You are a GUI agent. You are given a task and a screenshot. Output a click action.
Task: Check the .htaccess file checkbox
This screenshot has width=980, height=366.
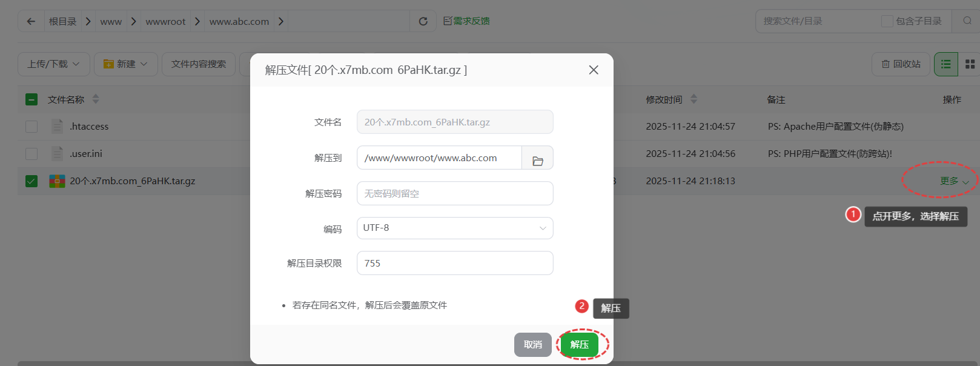coord(31,127)
